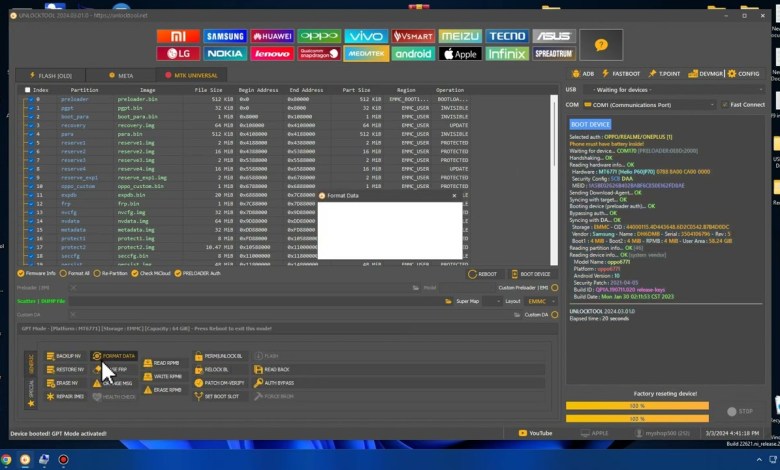Uncheck the preloader partition row checkbox

tap(31, 99)
